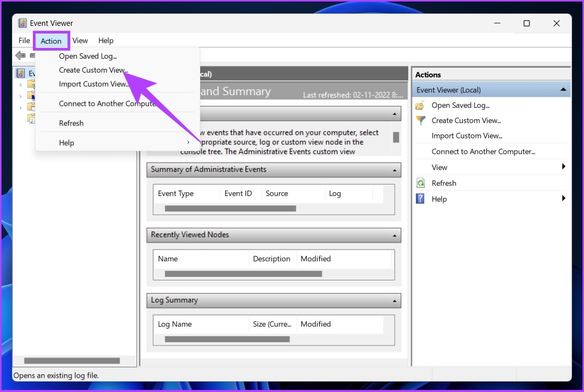Open the View submenu in Actions pane
This screenshot has height=392, width=584.
[440, 167]
